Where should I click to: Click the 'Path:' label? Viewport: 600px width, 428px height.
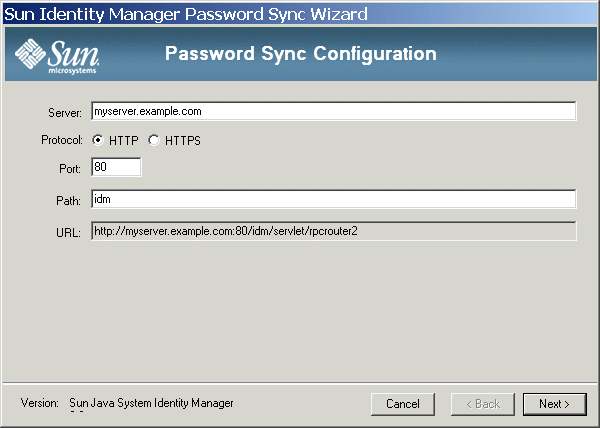68,201
